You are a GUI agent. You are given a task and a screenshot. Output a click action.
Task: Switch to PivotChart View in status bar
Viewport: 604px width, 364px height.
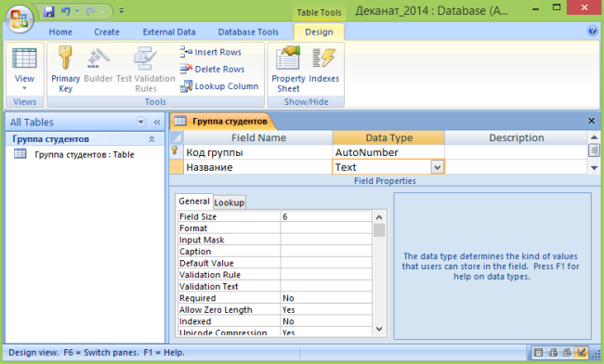coord(567,352)
